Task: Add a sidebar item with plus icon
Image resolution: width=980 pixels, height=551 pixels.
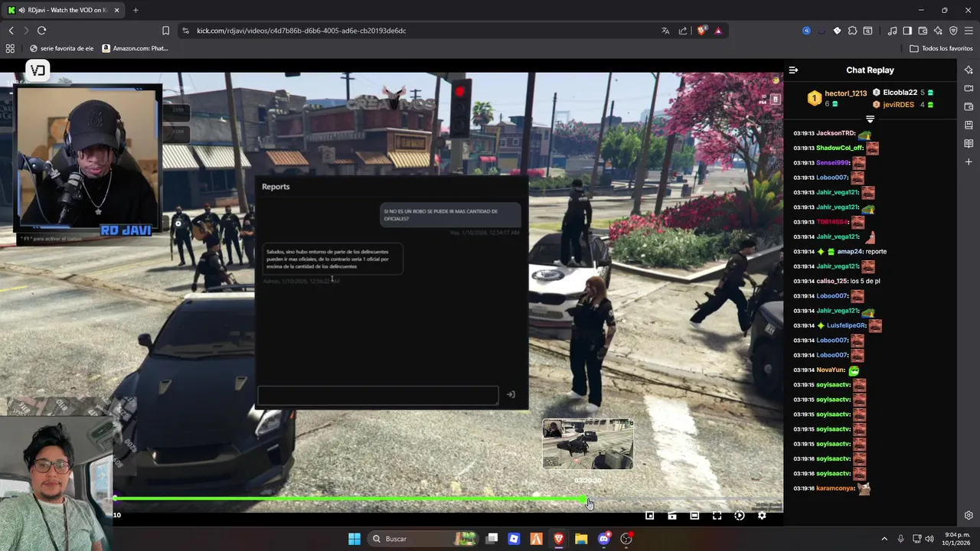Action: click(x=969, y=161)
